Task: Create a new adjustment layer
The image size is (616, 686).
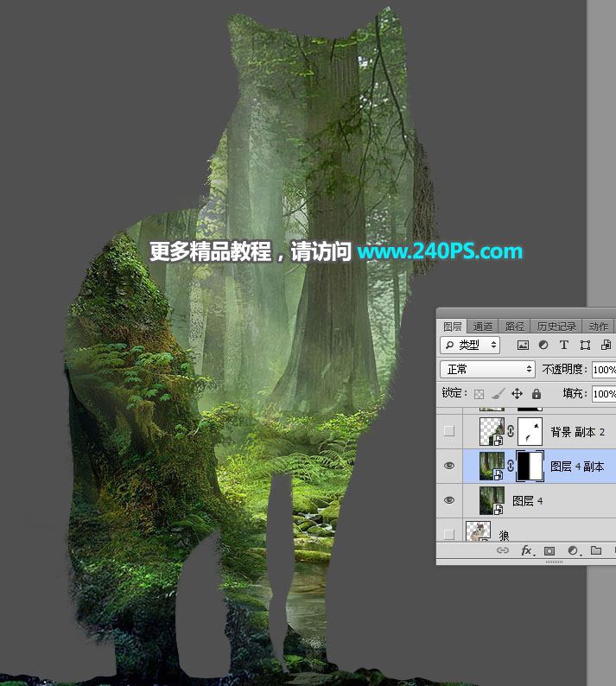Action: tap(572, 550)
